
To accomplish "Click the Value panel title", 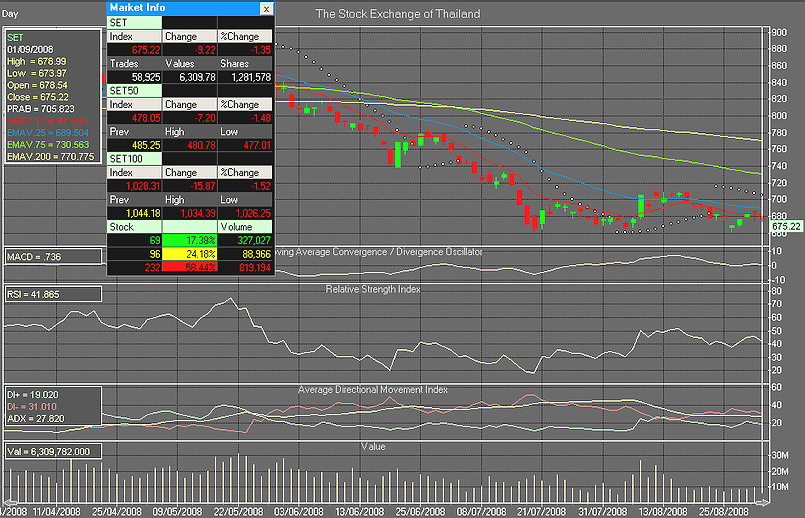I will [x=373, y=447].
